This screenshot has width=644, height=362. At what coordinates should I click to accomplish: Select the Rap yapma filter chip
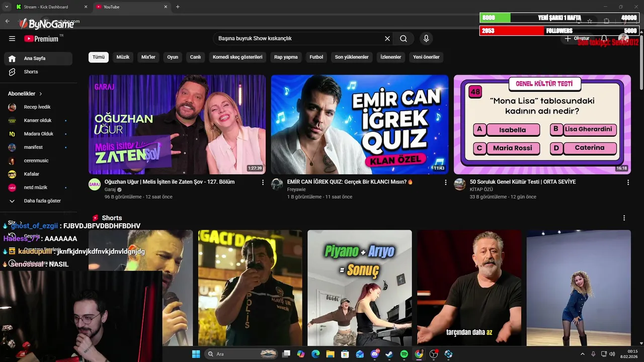pyautogui.click(x=286, y=57)
